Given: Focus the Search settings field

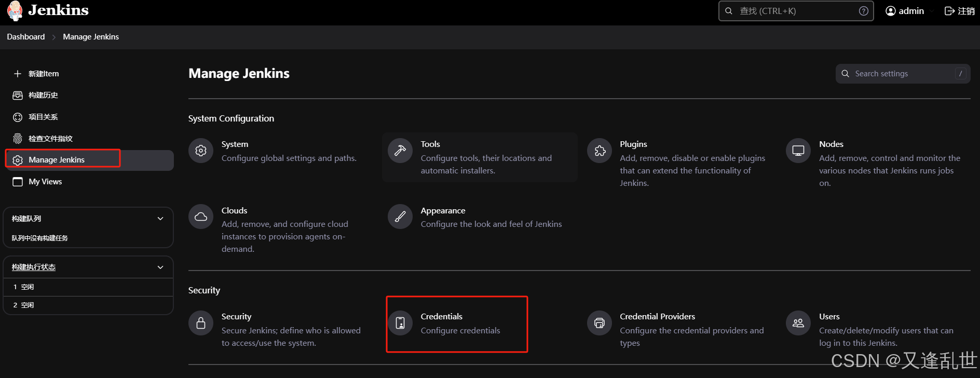Looking at the screenshot, I should pos(903,74).
